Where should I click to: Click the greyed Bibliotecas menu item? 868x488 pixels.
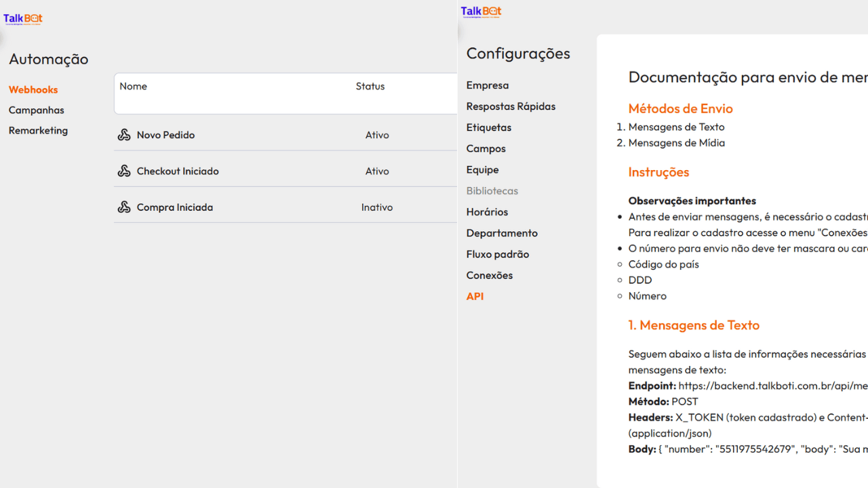(492, 190)
